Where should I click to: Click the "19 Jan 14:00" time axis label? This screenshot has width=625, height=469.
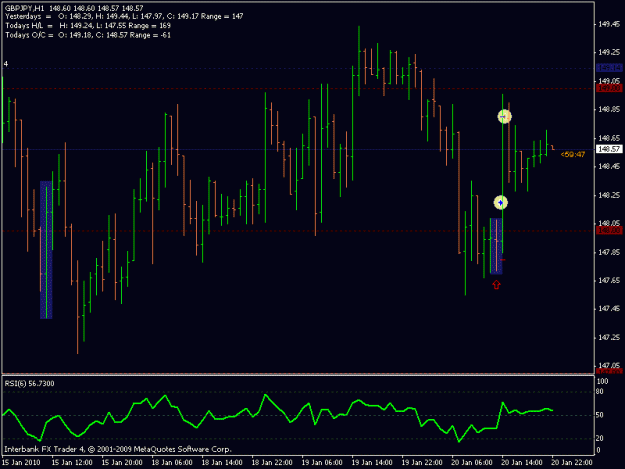click(371, 463)
